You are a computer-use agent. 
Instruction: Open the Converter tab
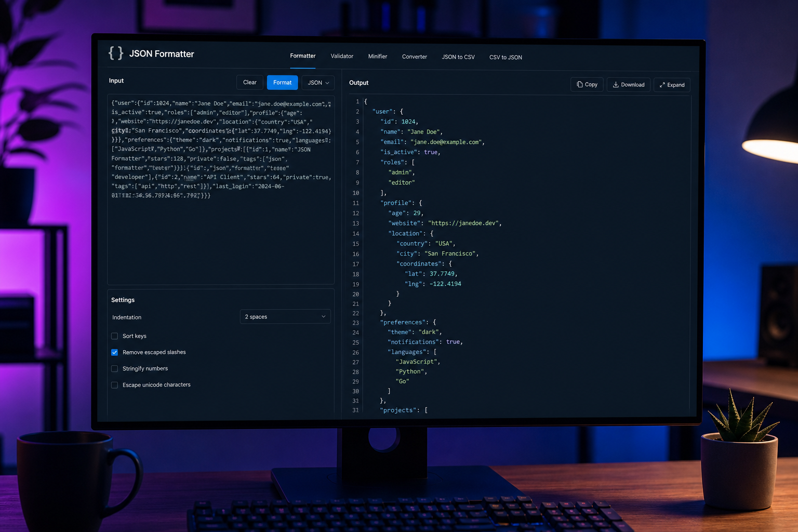tap(415, 57)
